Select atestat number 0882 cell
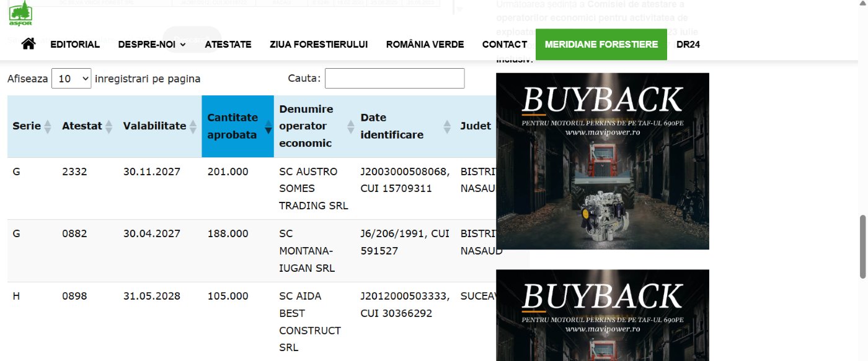This screenshot has height=361, width=868. (x=74, y=234)
